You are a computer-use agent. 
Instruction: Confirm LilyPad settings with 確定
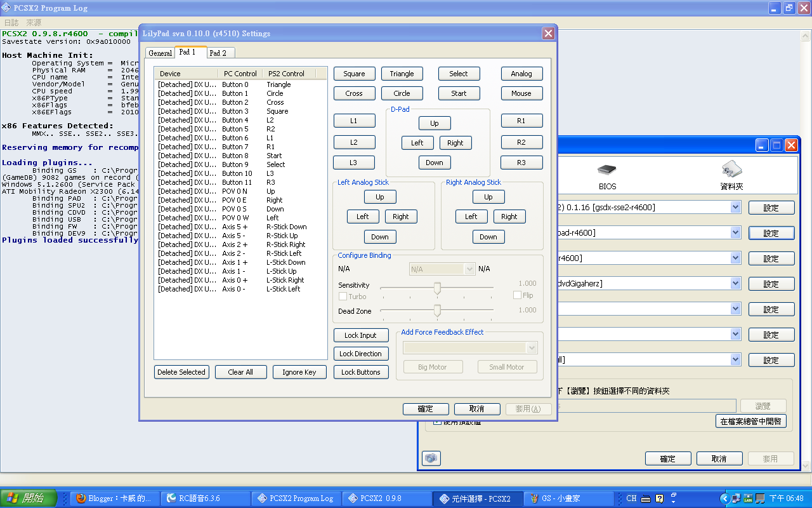coord(426,409)
